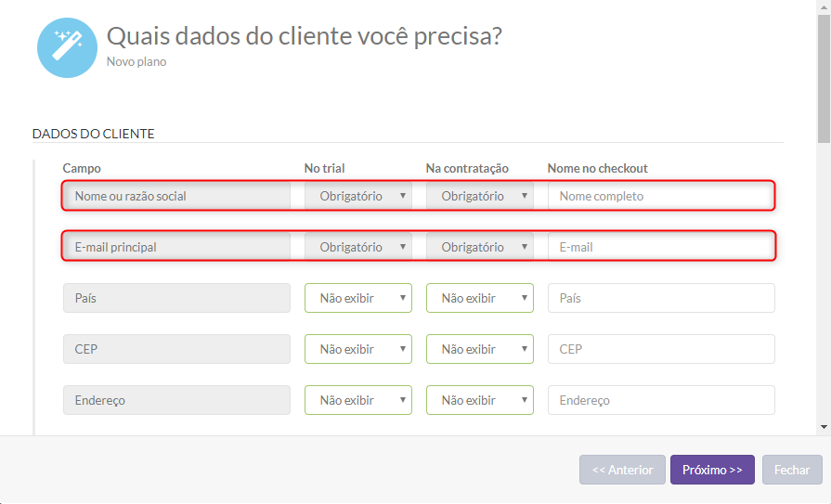Viewport: 831px width, 504px height.
Task: Go to the 'Próximo >>' step
Action: 712,470
